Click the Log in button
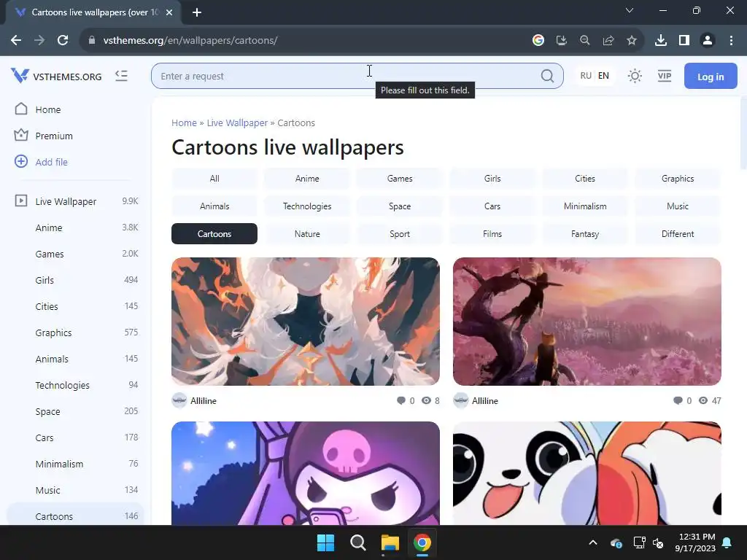The height and width of the screenshot is (560, 747). point(711,76)
